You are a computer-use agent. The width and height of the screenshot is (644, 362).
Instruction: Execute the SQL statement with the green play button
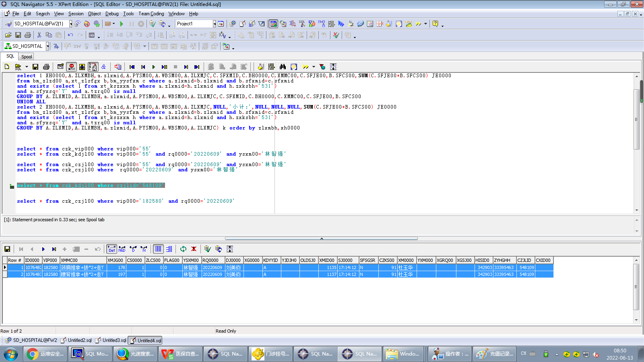[153, 67]
